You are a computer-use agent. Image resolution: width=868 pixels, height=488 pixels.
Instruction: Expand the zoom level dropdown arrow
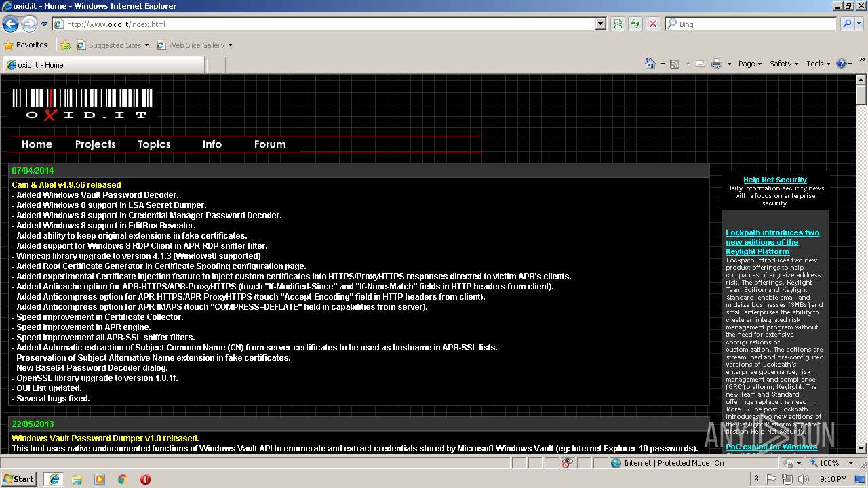tap(850, 463)
